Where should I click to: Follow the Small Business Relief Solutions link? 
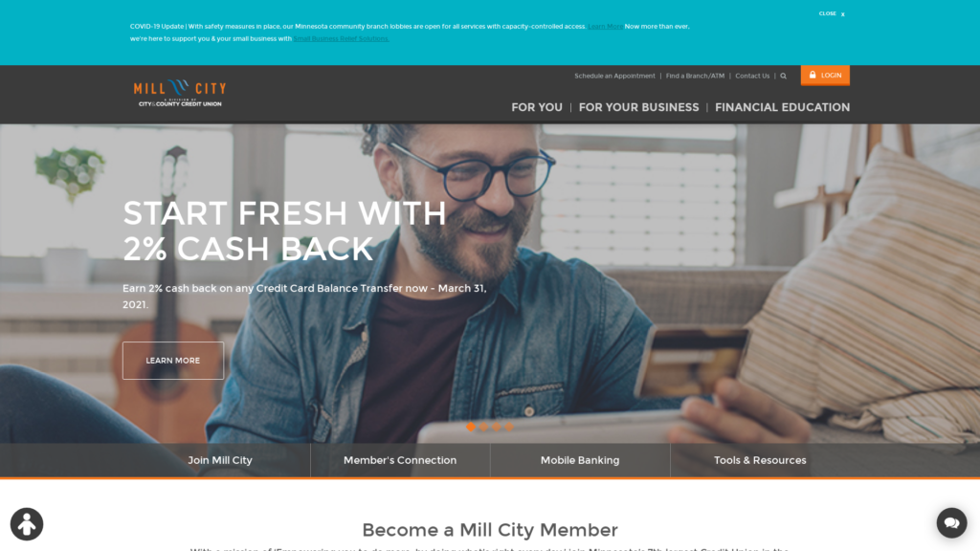(x=342, y=38)
